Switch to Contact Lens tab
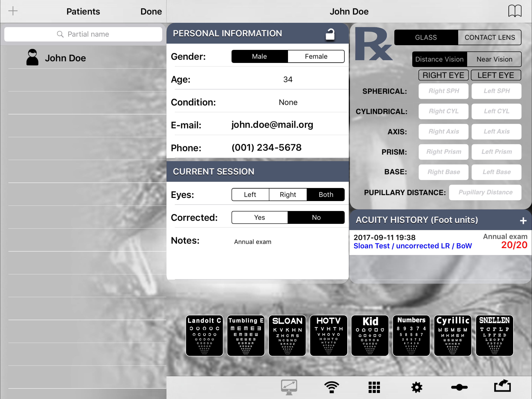This screenshot has height=399, width=532. point(489,38)
